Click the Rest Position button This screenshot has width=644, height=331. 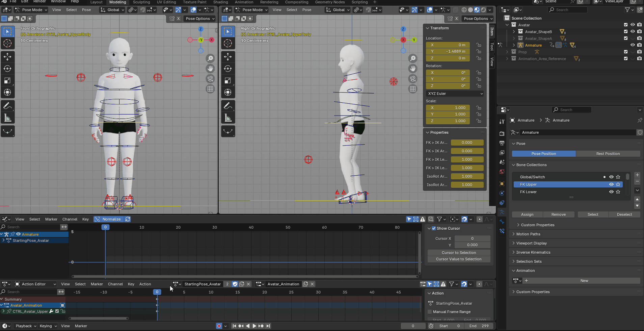click(x=608, y=154)
